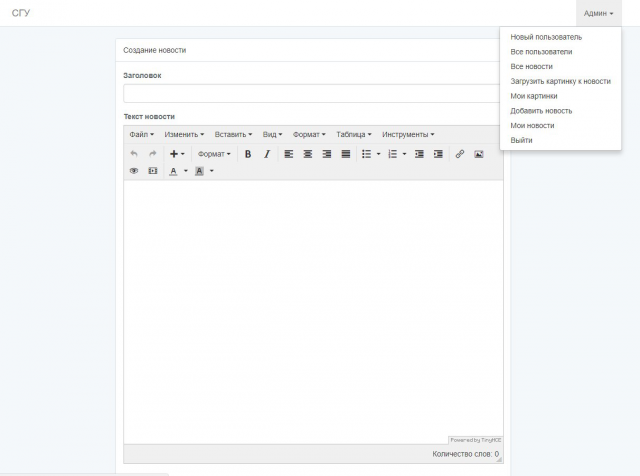Align text to the right
The image size is (640, 476).
(327, 154)
